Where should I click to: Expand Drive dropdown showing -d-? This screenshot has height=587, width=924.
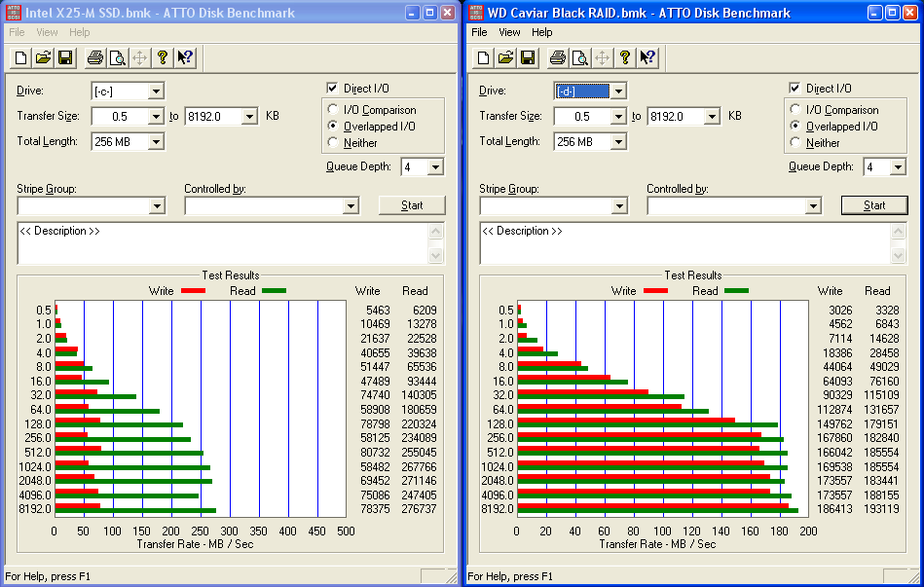point(618,91)
